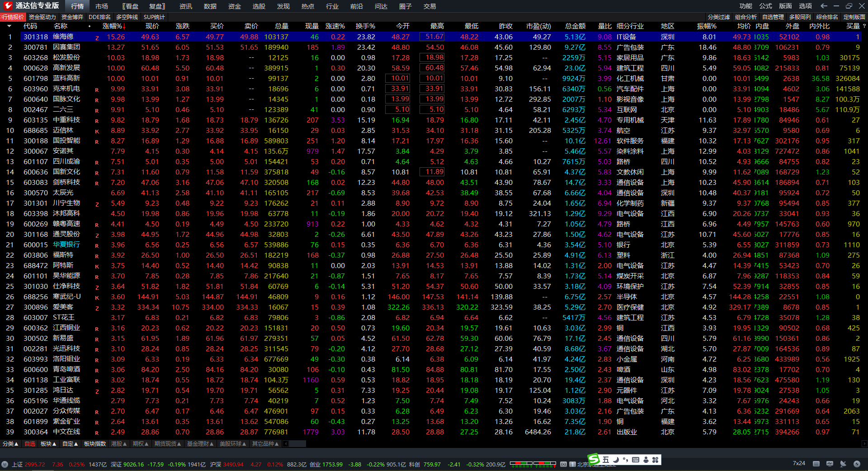Click the back arrow in the title bar
This screenshot has height=471, width=868.
point(824,6)
